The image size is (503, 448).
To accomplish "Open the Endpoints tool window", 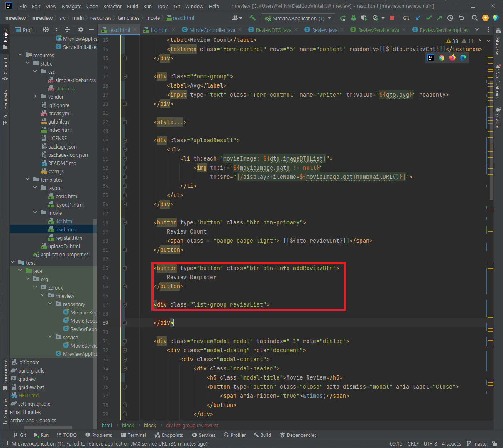I will coord(169,435).
